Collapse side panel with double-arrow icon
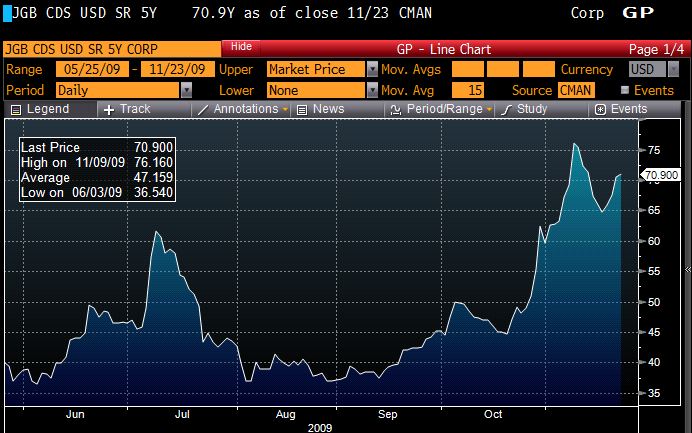 687,270
